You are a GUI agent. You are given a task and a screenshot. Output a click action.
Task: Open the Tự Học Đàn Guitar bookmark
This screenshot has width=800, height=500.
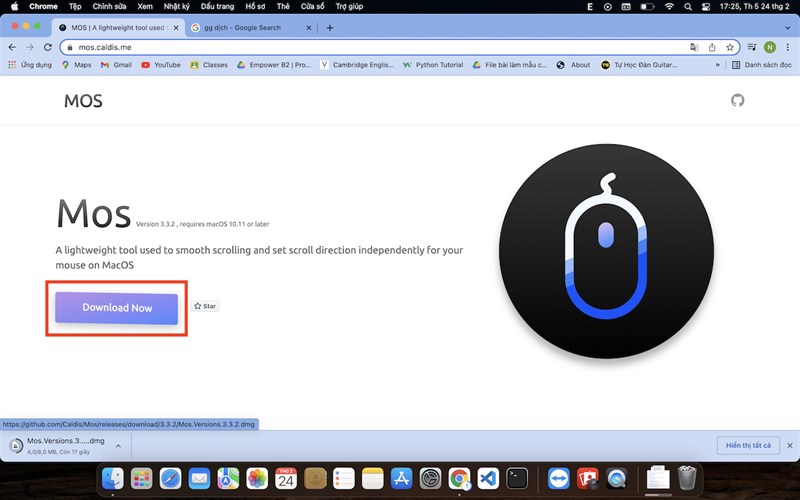click(639, 65)
